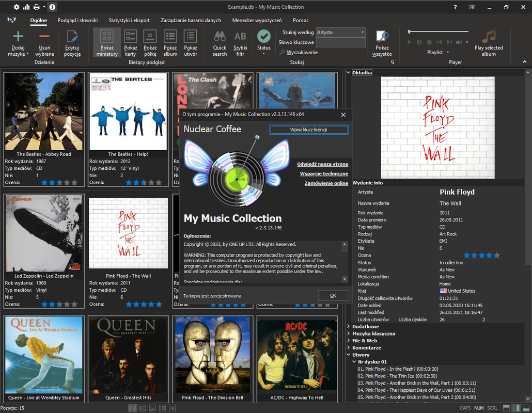
Task: Click Play selected album music note
Action: 489,43
